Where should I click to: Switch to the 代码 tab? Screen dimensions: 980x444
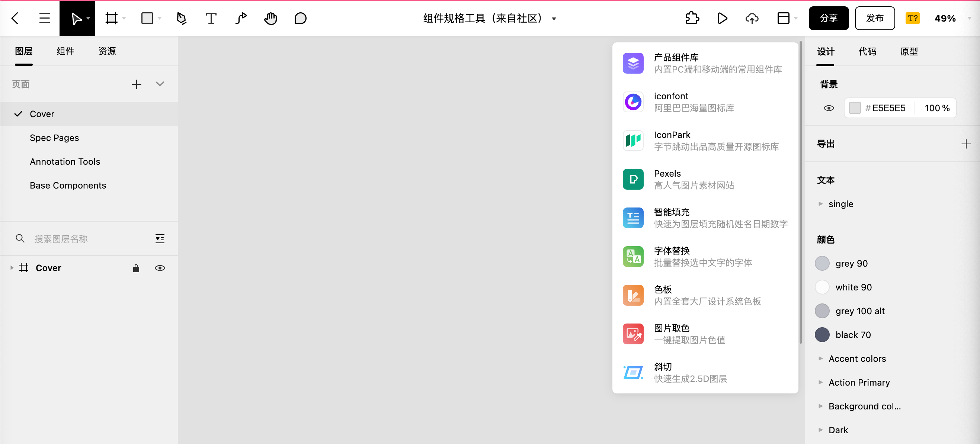(867, 51)
